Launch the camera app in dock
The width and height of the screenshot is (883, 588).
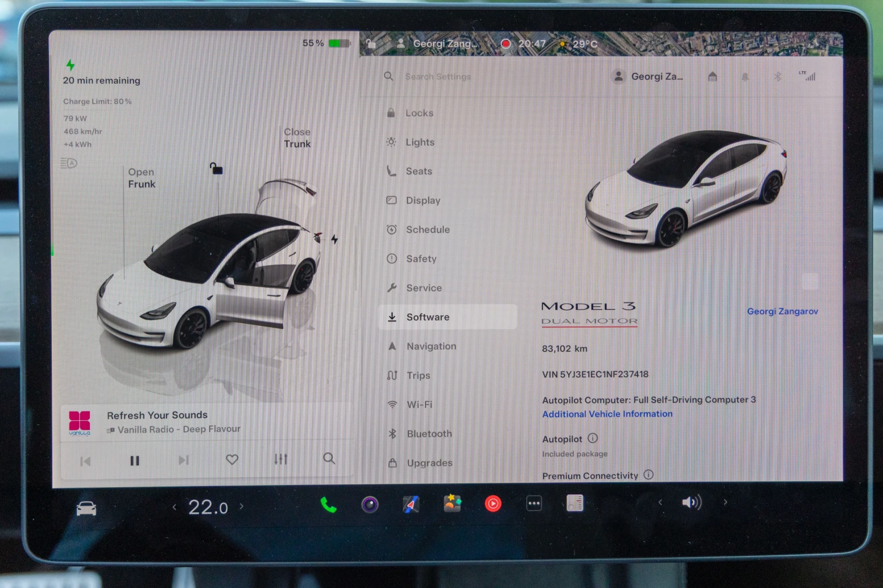click(x=370, y=504)
